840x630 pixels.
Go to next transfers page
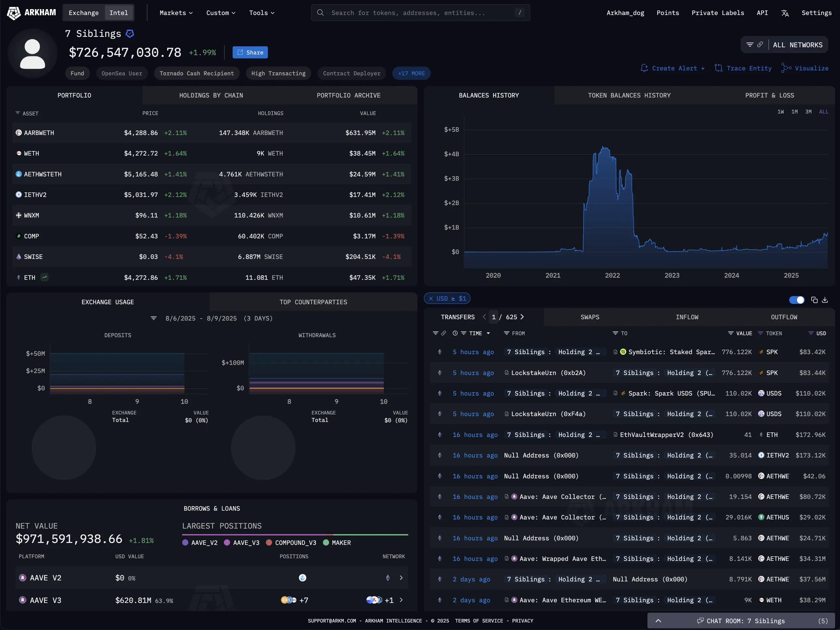(522, 317)
